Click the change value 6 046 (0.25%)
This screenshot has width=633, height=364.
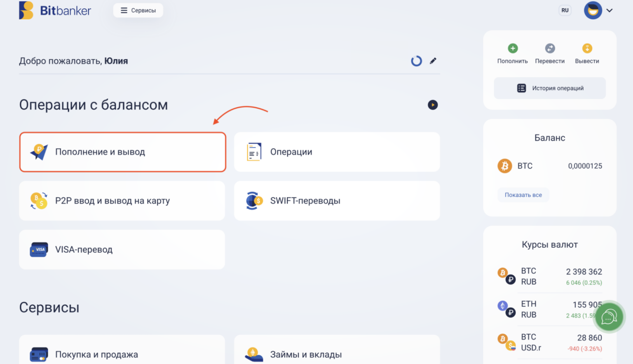[x=584, y=283]
